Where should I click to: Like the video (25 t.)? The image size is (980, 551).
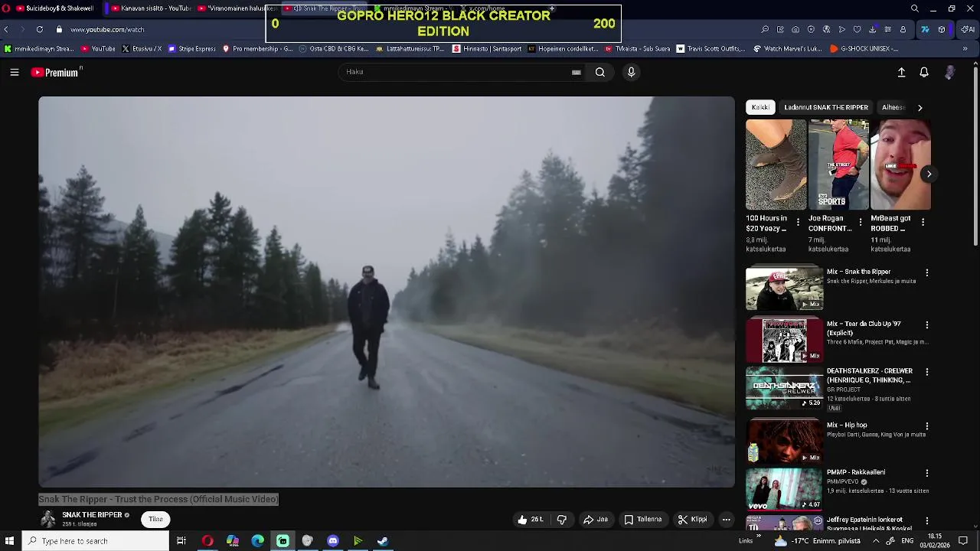pos(531,520)
